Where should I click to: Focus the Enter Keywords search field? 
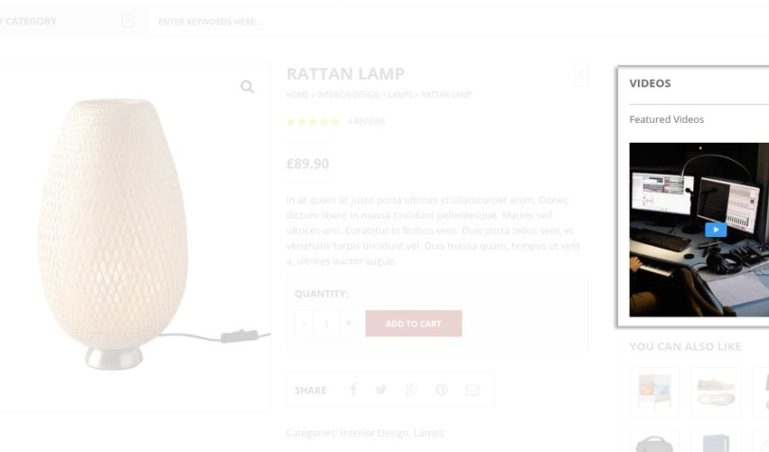coord(300,21)
